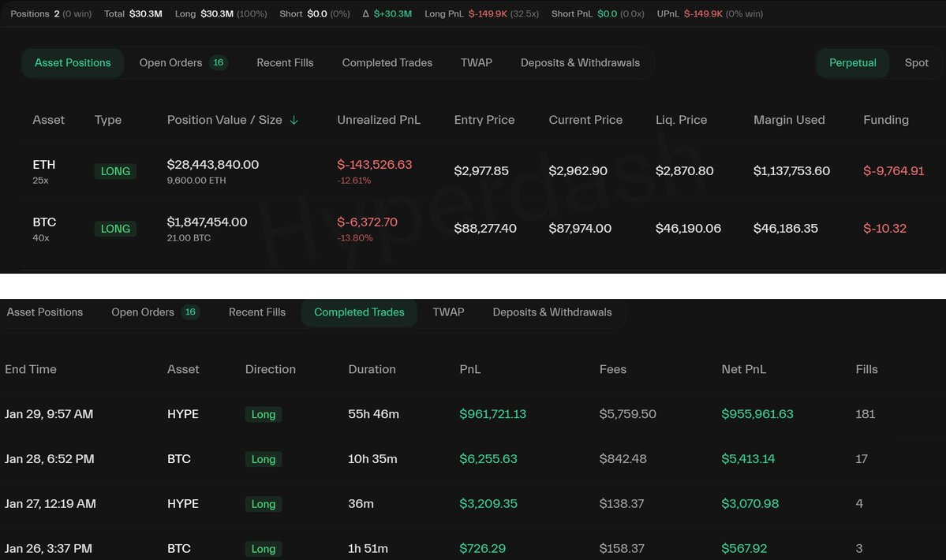The image size is (946, 560).
Task: Select the upper TWAP tab
Action: (x=477, y=63)
